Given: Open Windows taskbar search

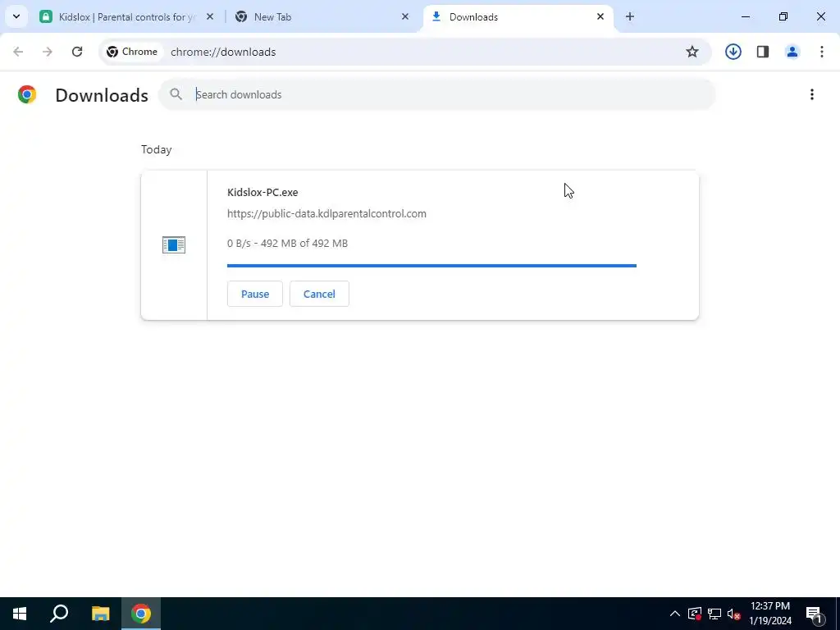Looking at the screenshot, I should (59, 614).
